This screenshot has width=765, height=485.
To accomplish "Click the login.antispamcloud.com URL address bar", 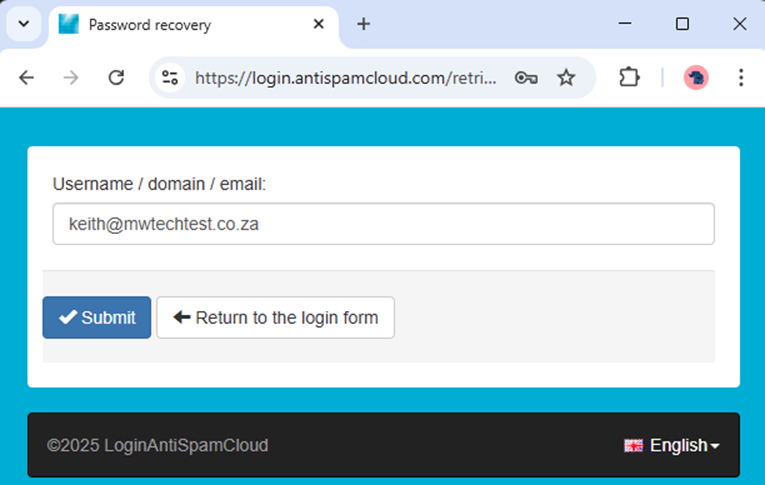I will (x=345, y=78).
